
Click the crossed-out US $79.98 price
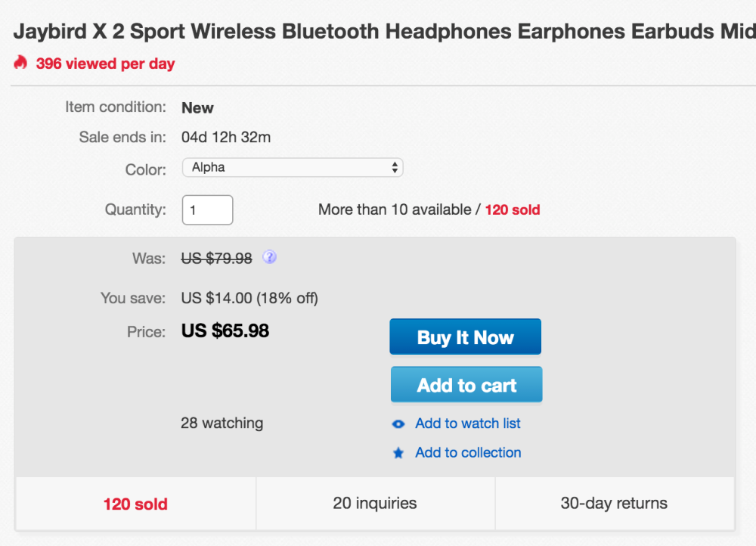(216, 258)
